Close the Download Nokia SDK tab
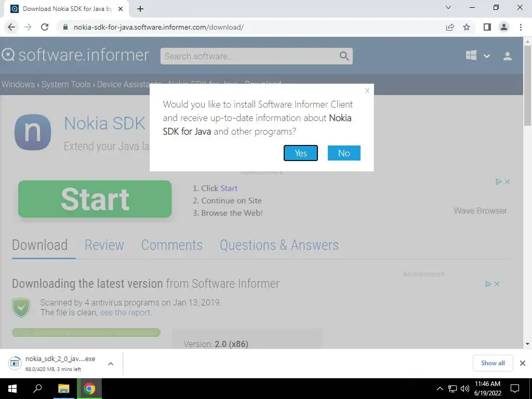The image size is (532, 399). point(120,9)
